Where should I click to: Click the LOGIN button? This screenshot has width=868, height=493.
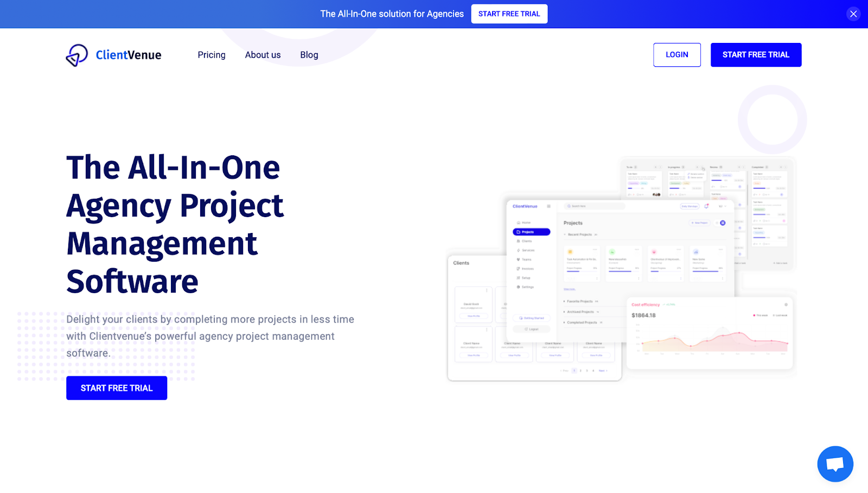(676, 55)
